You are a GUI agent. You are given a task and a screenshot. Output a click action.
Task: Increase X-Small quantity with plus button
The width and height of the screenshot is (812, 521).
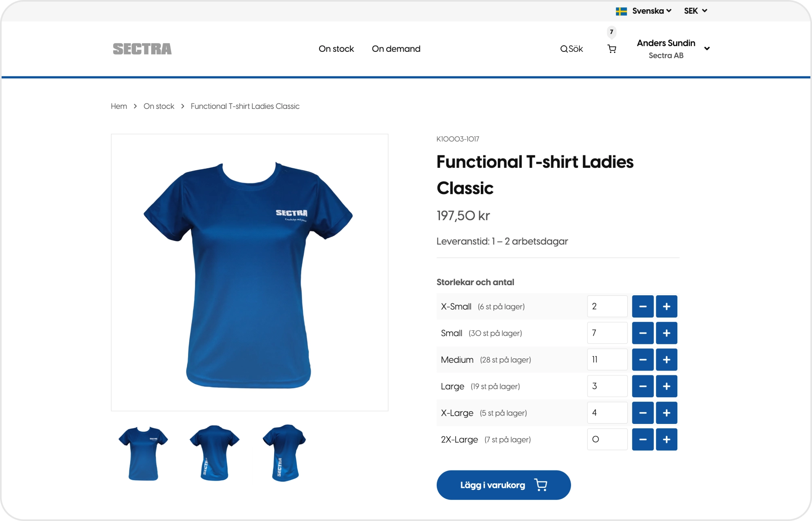tap(666, 306)
